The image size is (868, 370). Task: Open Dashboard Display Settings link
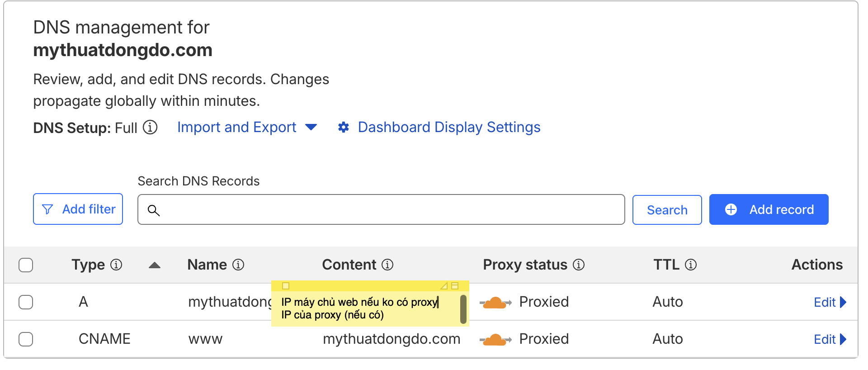(449, 128)
